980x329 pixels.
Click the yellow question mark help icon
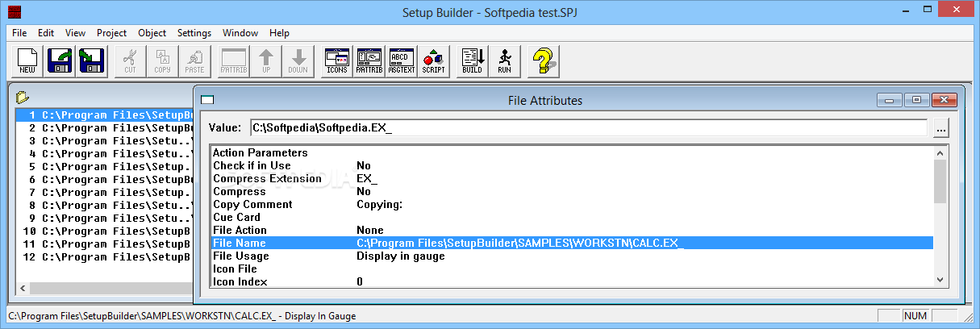point(543,61)
